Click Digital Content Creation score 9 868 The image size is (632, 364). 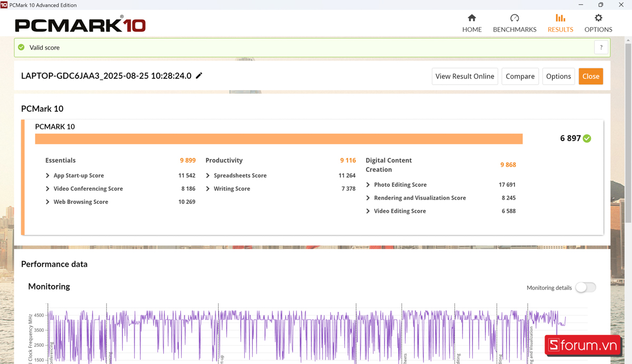tap(508, 165)
